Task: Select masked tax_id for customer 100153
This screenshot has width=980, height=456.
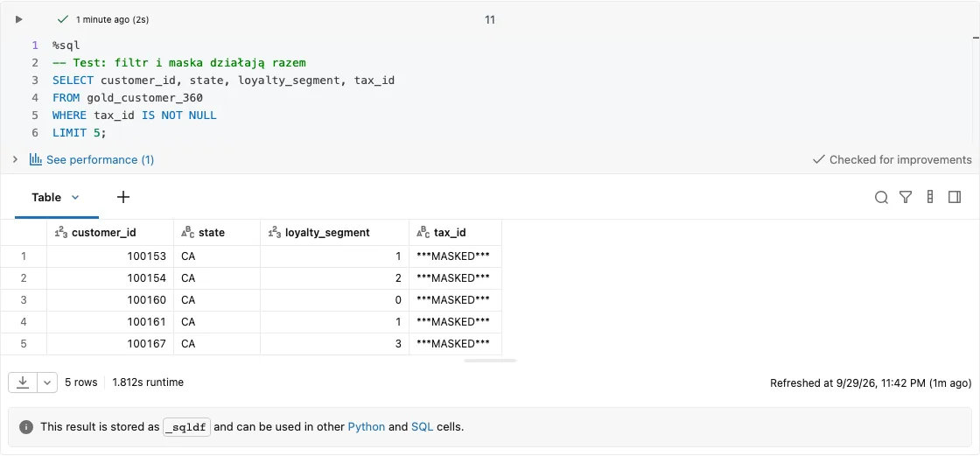Action: pyautogui.click(x=455, y=256)
